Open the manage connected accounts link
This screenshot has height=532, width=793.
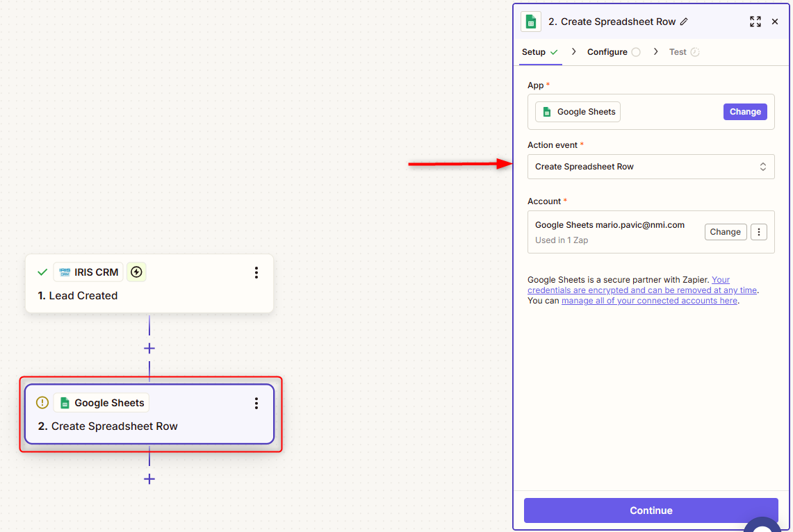coord(649,301)
